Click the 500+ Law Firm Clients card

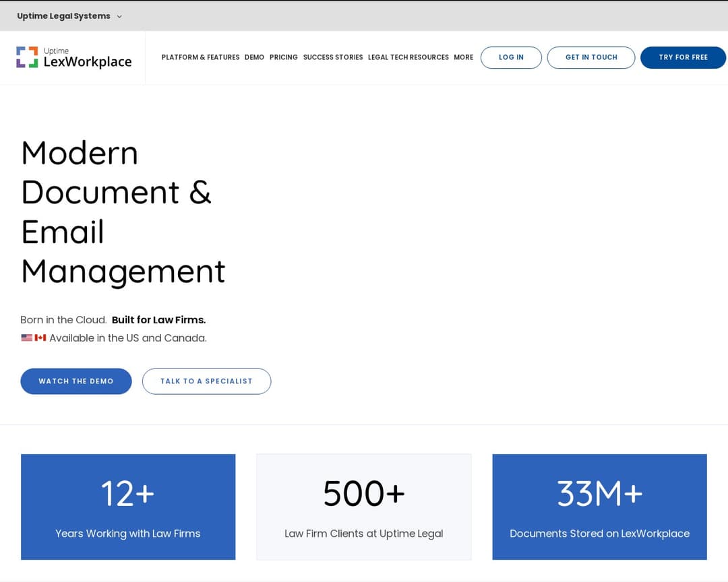[364, 507]
